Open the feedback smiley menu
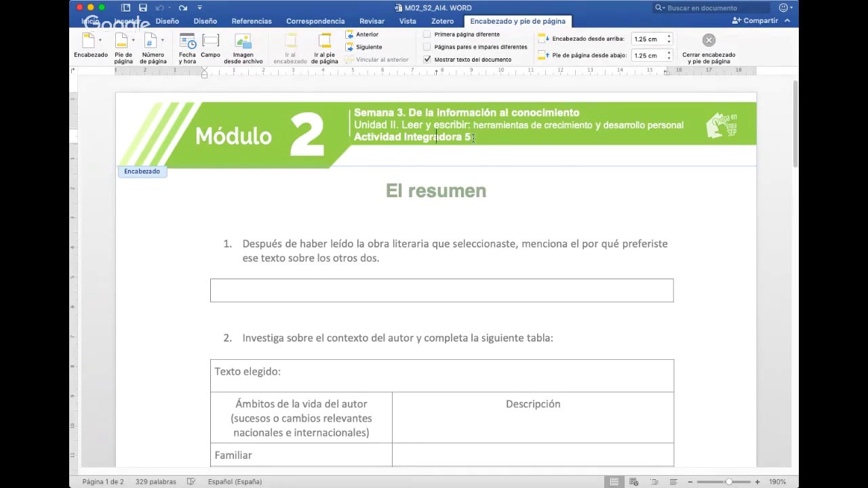 pyautogui.click(x=784, y=7)
